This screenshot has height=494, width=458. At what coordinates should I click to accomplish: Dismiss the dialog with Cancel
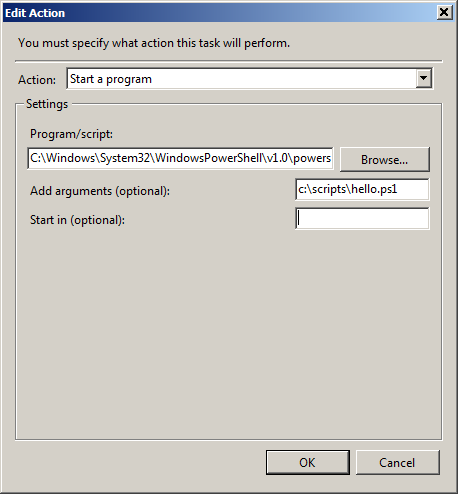click(x=398, y=462)
